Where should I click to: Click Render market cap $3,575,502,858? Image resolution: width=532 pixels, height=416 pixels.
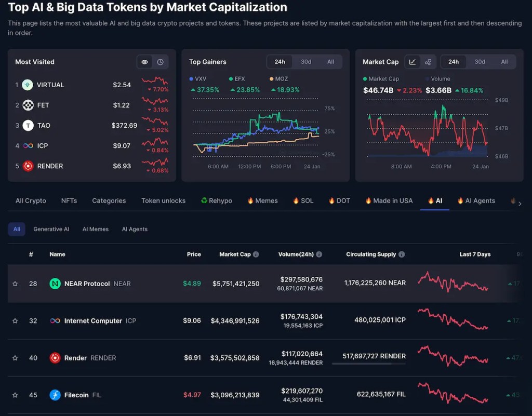pyautogui.click(x=235, y=358)
